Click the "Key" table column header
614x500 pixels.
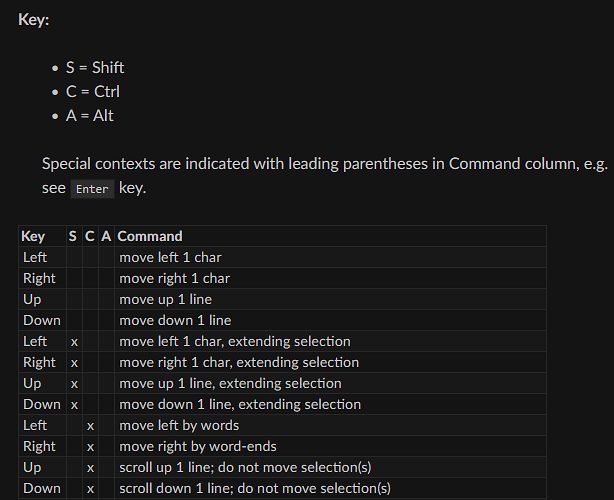34,236
